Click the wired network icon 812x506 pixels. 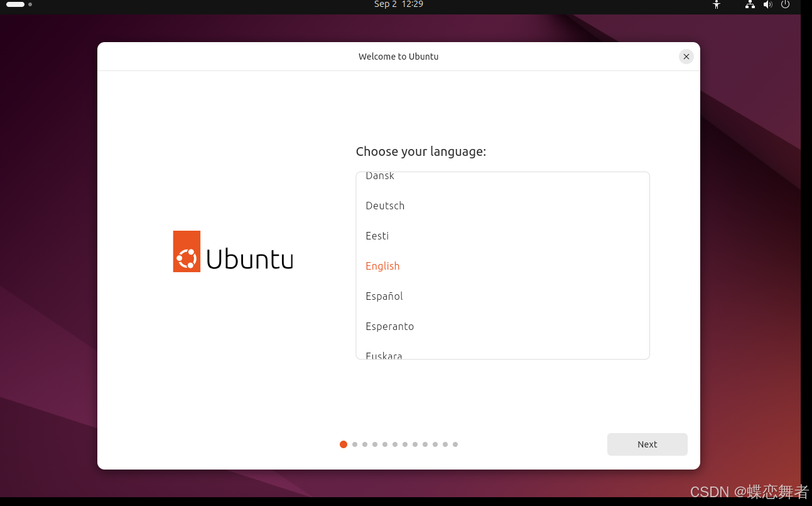tap(750, 4)
